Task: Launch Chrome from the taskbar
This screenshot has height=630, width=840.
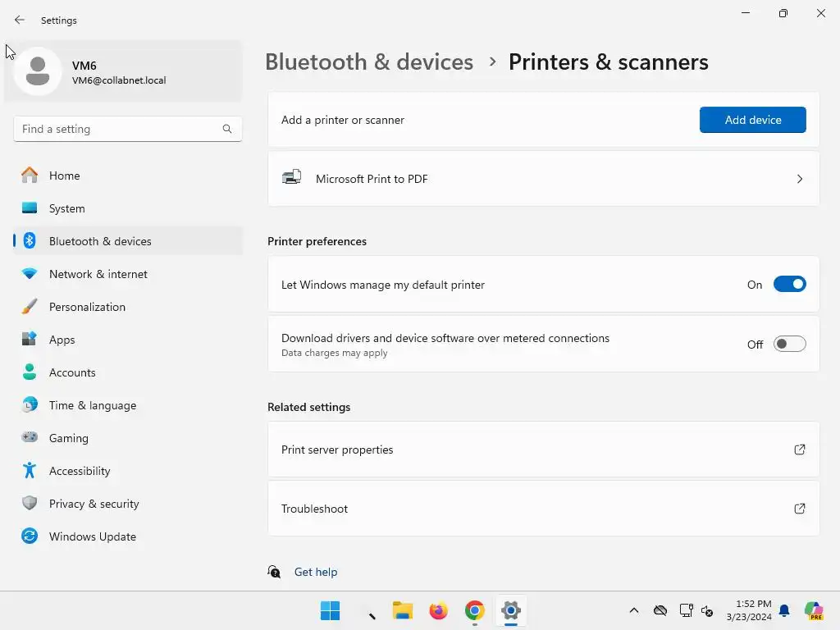Action: pyautogui.click(x=475, y=610)
